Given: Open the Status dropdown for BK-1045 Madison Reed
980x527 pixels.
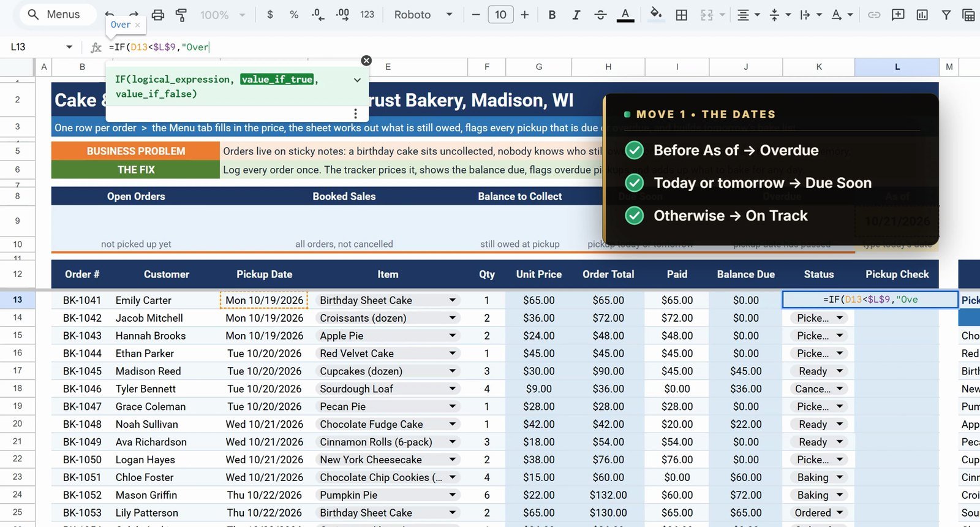Looking at the screenshot, I should [x=840, y=371].
